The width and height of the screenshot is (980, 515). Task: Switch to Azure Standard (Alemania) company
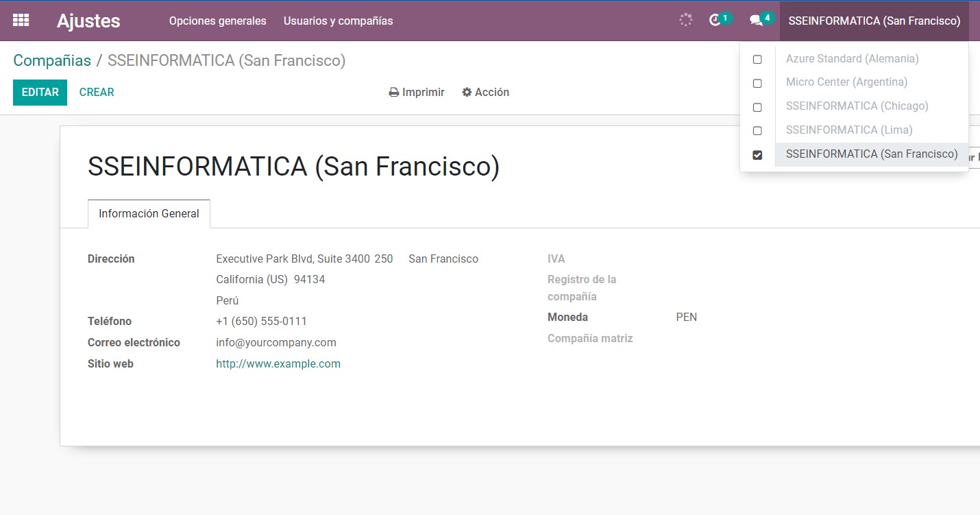[x=853, y=59]
